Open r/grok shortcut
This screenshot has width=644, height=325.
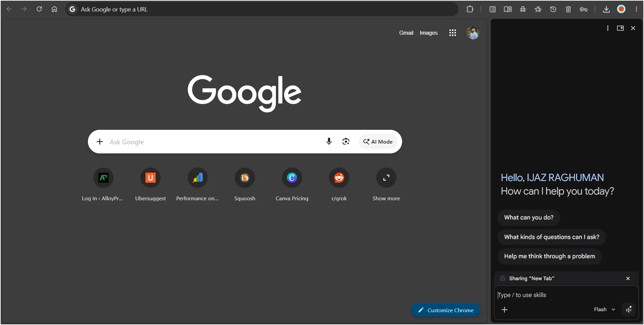tap(339, 185)
